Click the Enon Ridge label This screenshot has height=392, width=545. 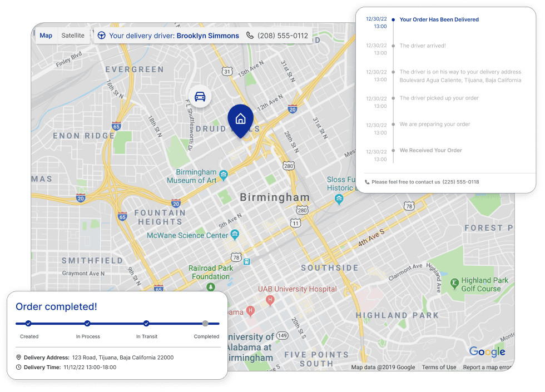coord(83,136)
